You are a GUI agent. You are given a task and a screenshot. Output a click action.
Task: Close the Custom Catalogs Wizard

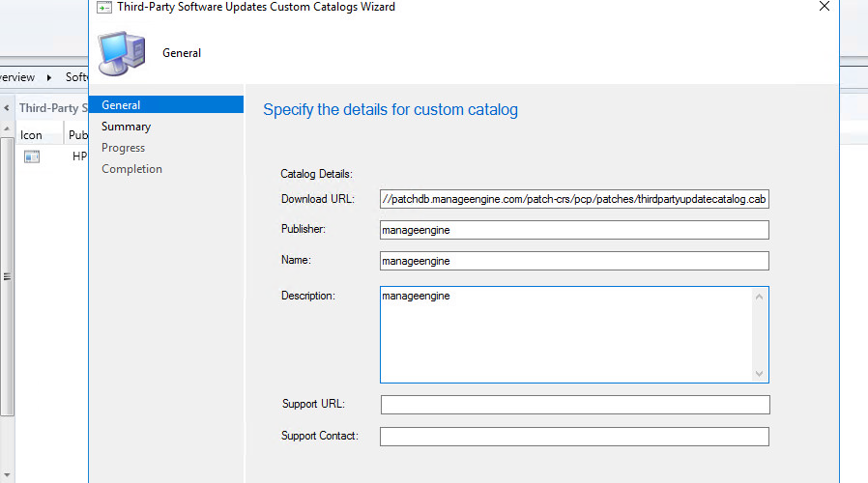tap(825, 6)
